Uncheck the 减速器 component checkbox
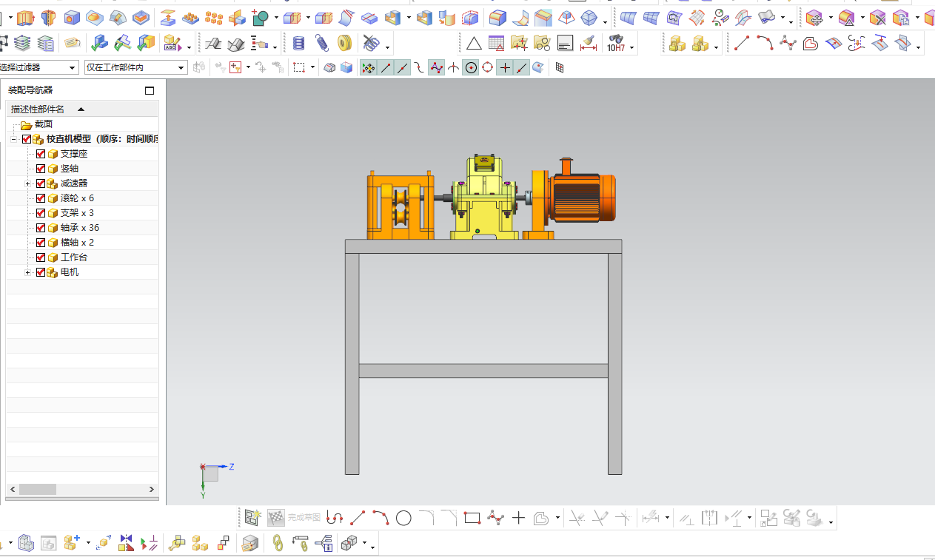 click(41, 183)
